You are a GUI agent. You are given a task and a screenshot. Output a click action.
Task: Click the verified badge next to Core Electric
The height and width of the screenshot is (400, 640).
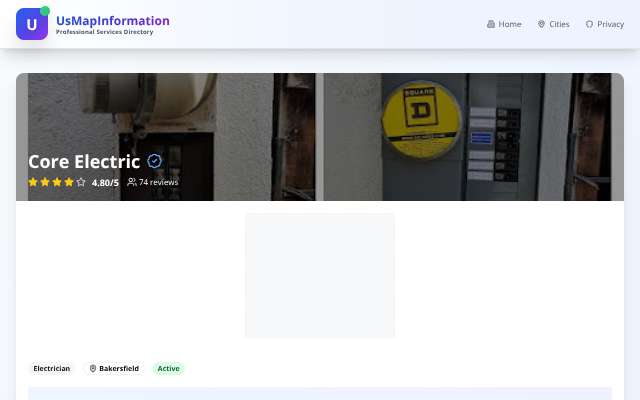click(154, 161)
